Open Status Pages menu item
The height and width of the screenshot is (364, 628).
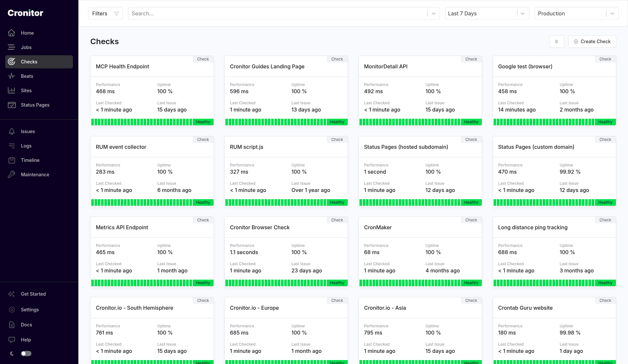pos(39,105)
